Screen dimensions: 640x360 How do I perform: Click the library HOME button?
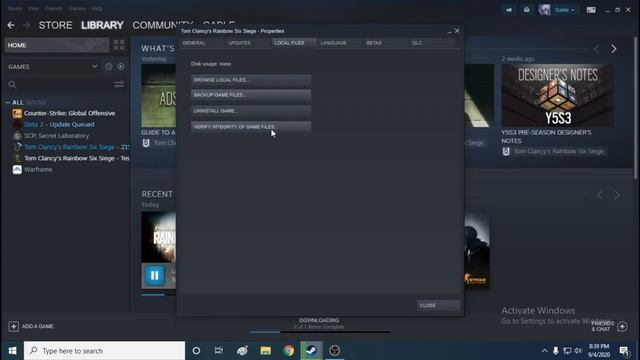pyautogui.click(x=57, y=45)
